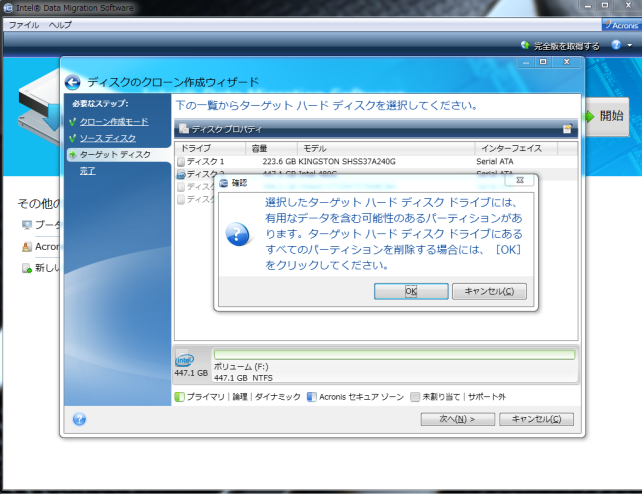Select ターゲット ディスク step
This screenshot has height=494, width=642.
click(115, 155)
